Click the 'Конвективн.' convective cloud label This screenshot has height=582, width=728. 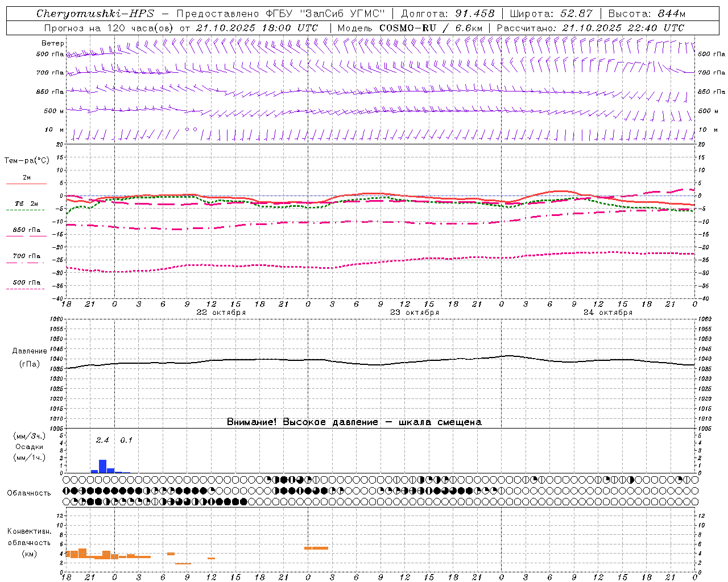coord(30,531)
